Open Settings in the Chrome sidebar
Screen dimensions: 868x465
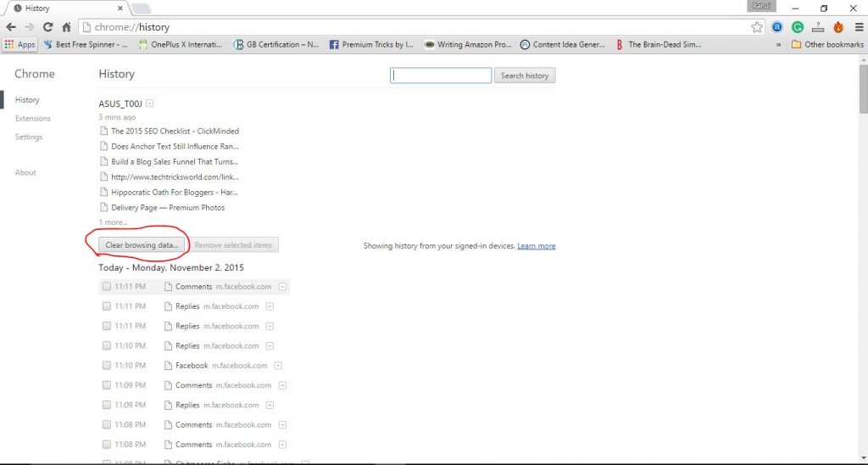coord(29,137)
